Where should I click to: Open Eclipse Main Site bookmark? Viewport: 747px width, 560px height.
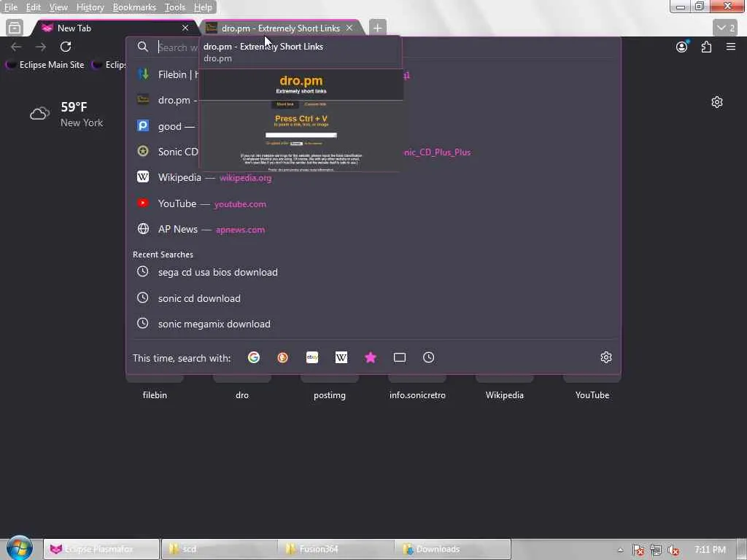click(45, 65)
